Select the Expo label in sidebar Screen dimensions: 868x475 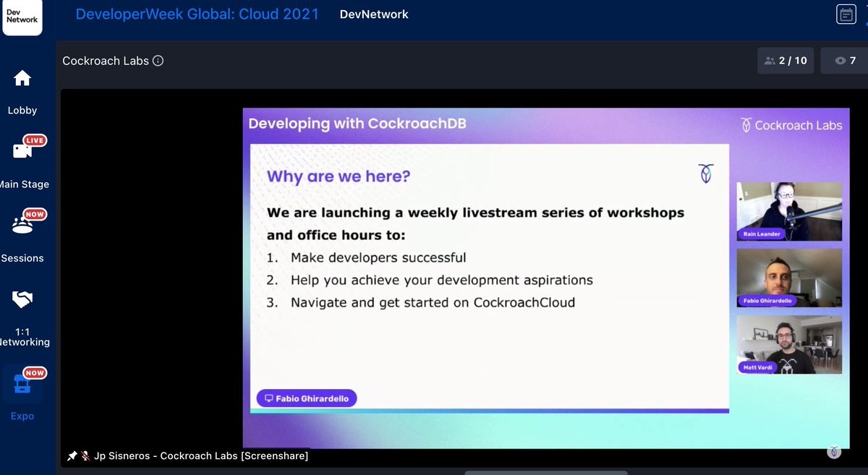pos(22,416)
